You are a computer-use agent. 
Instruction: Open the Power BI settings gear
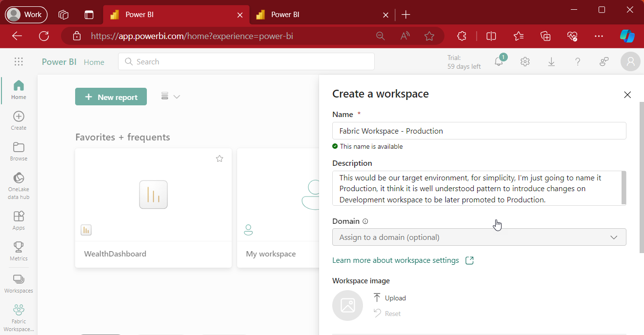tap(525, 61)
